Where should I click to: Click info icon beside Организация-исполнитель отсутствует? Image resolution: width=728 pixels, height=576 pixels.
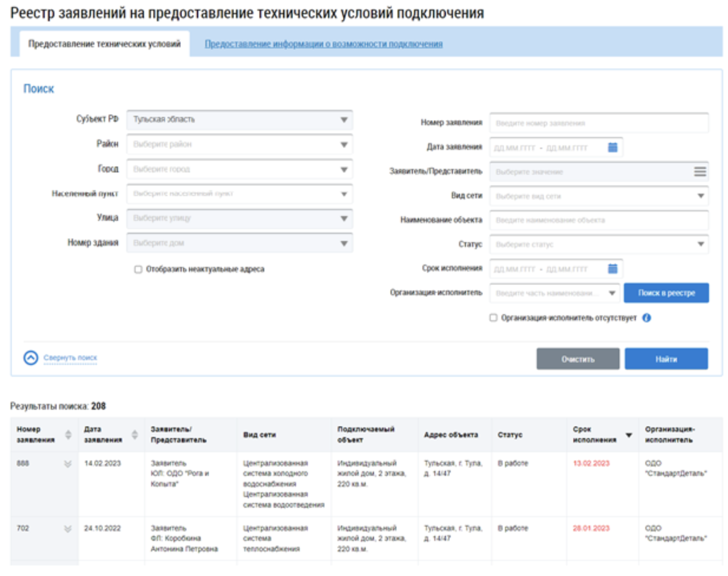click(646, 318)
